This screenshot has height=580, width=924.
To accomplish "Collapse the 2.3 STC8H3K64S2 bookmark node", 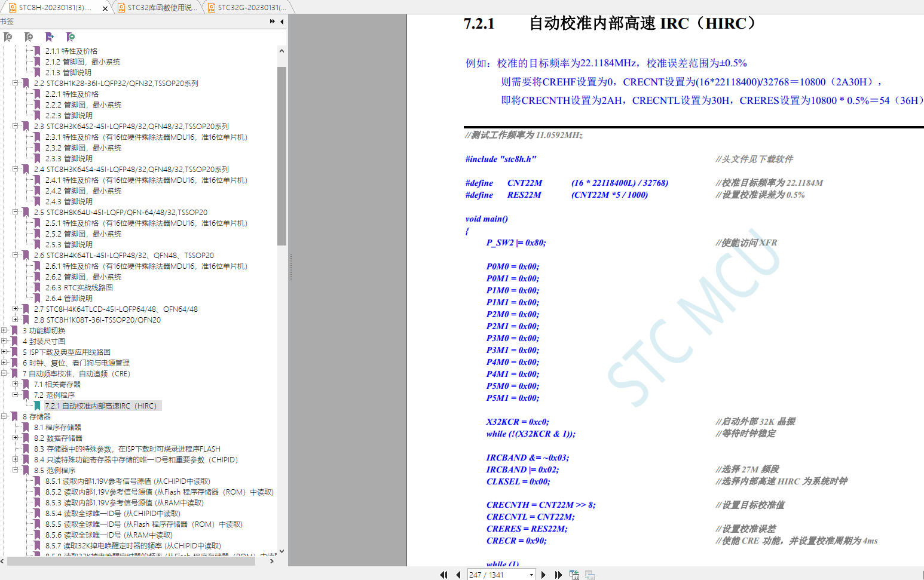I will [16, 126].
